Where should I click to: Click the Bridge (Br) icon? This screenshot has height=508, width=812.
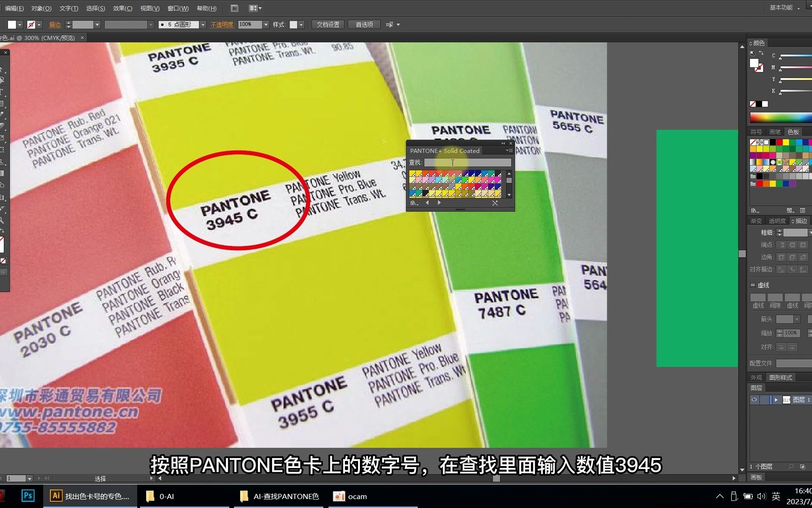pos(234,8)
